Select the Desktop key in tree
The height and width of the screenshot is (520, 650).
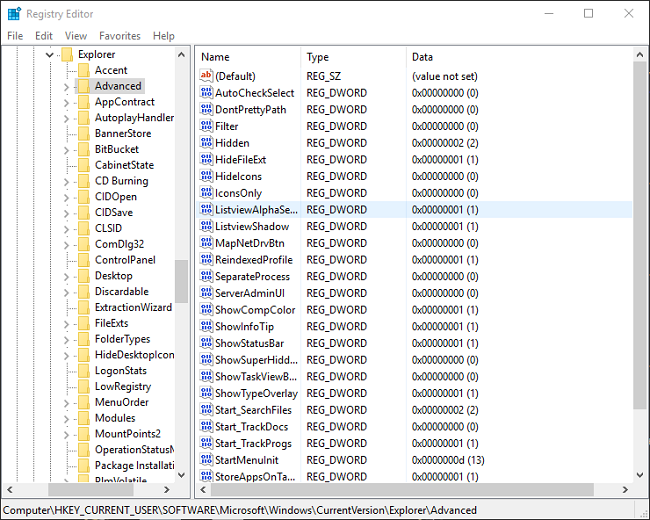point(113,276)
